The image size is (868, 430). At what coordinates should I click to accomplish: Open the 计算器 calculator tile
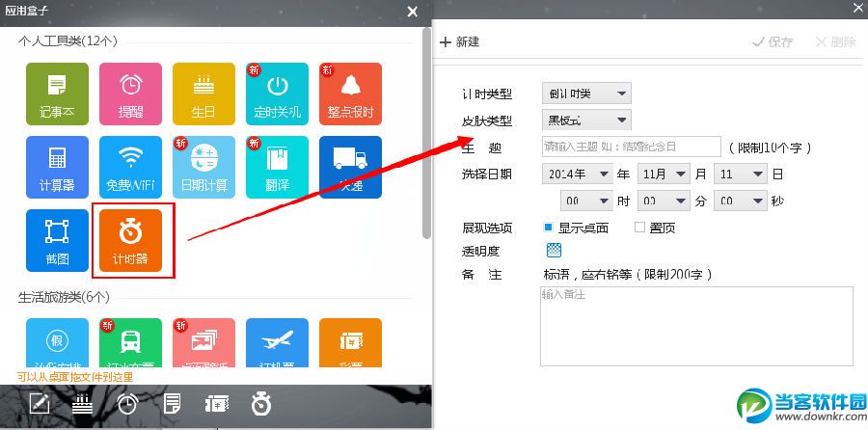tap(57, 167)
